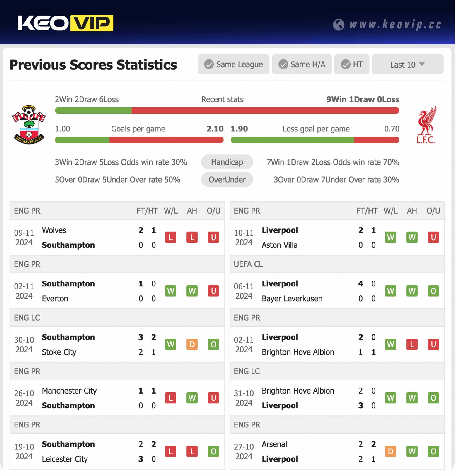
Task: Click the red L result badge for Wolves match
Action: pos(171,237)
